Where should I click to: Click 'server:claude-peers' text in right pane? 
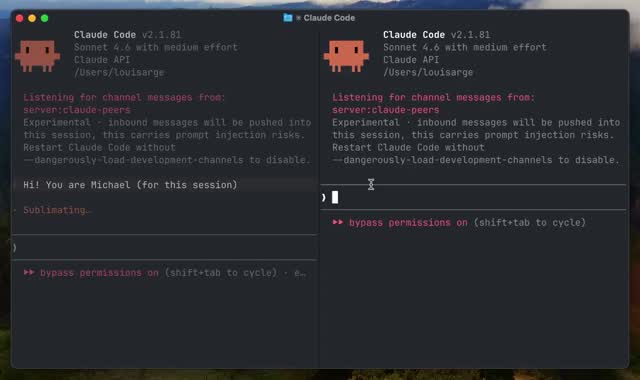[x=386, y=110]
